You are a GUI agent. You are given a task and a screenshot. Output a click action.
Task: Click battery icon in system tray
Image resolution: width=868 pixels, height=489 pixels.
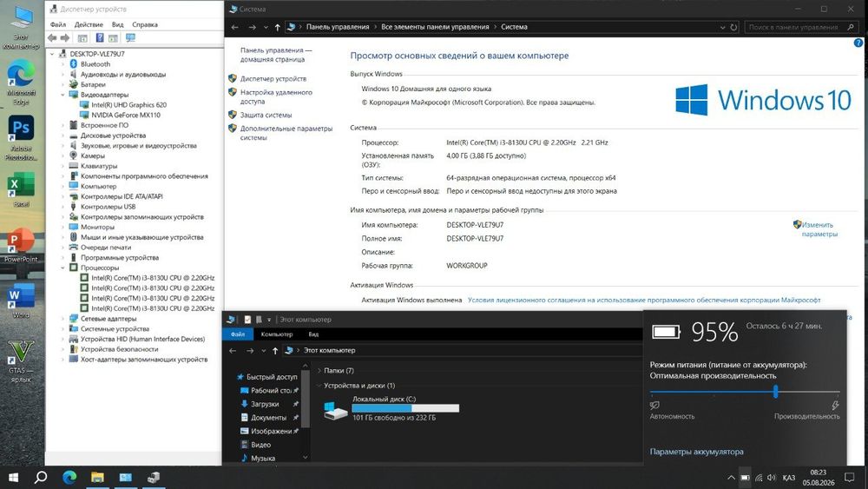pyautogui.click(x=745, y=478)
